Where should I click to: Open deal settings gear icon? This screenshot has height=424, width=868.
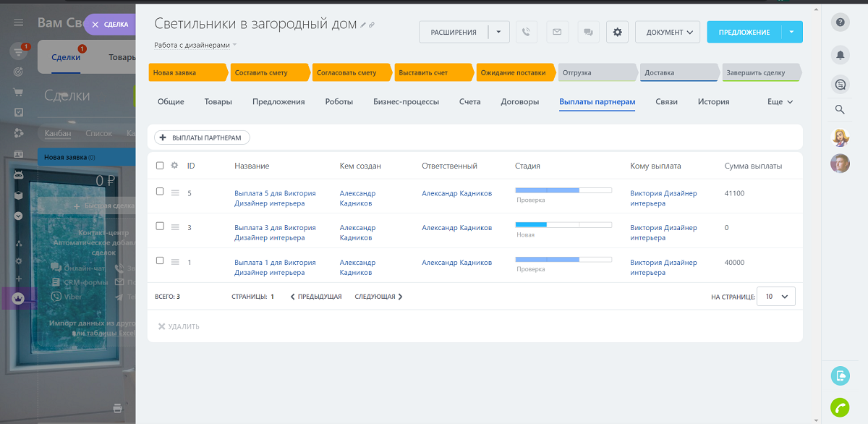[x=617, y=32]
